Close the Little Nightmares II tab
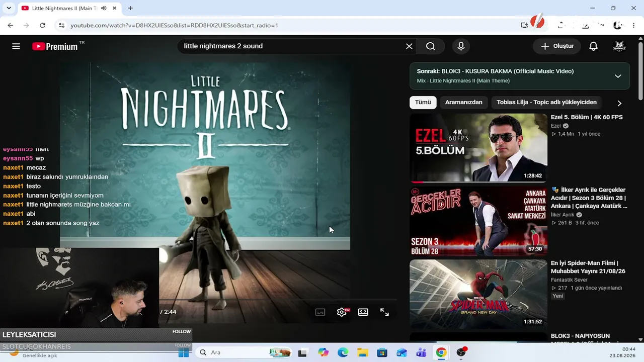This screenshot has height=362, width=644. [x=114, y=8]
